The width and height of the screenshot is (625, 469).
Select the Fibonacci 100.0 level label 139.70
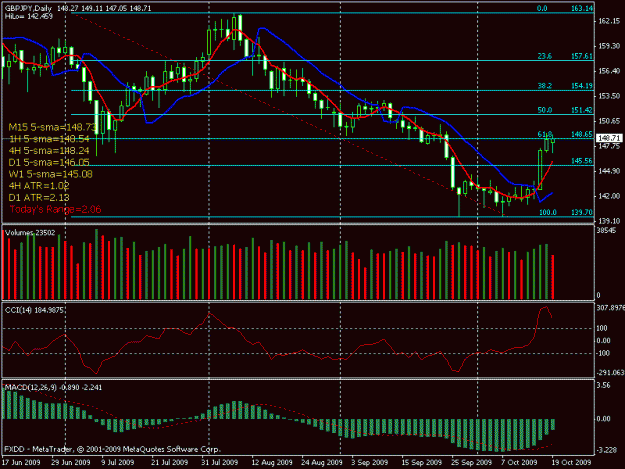pos(582,212)
